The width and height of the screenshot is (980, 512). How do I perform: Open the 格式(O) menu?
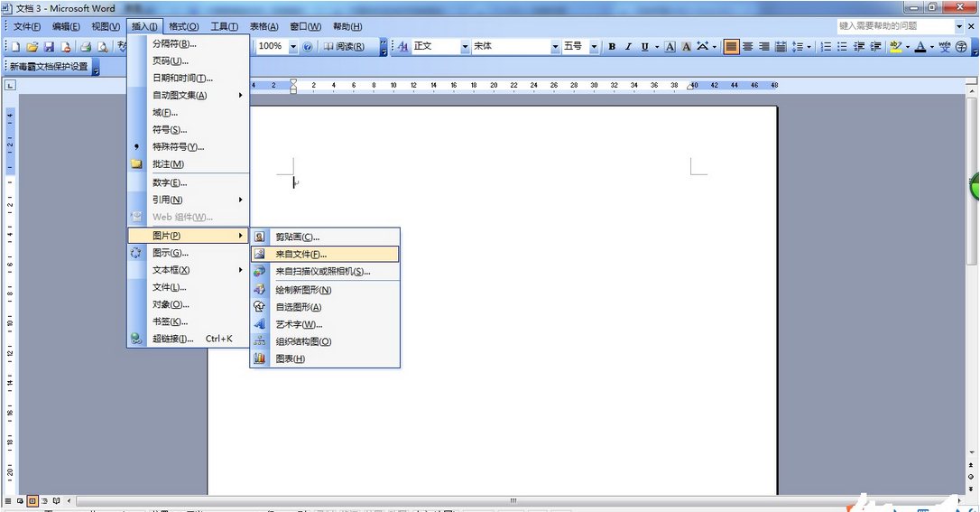click(184, 26)
